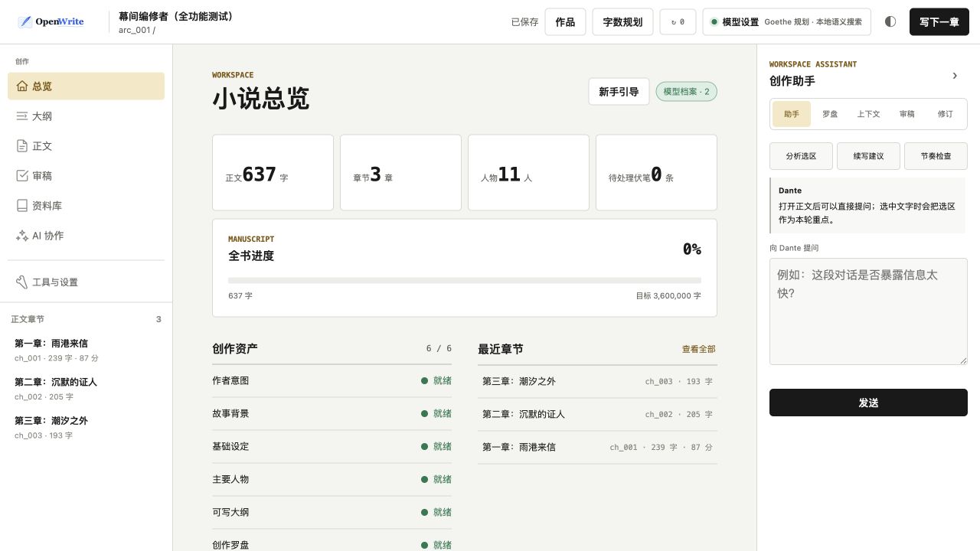Viewport: 980px width, 551px height.
Task: Click 作者意图 asset row
Action: [332, 380]
